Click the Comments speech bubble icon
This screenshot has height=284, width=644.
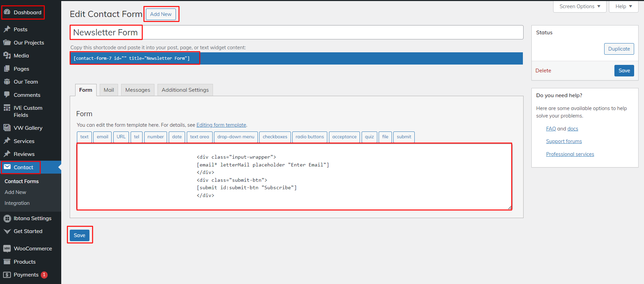pos(7,95)
